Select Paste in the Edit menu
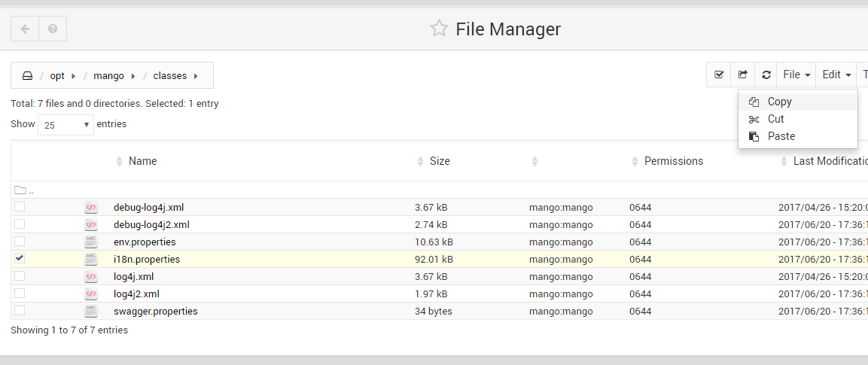The height and width of the screenshot is (365, 868). [781, 136]
